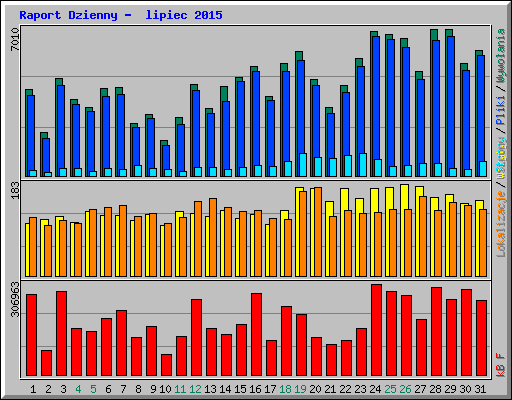Select the day 31 axis label

[480, 389]
